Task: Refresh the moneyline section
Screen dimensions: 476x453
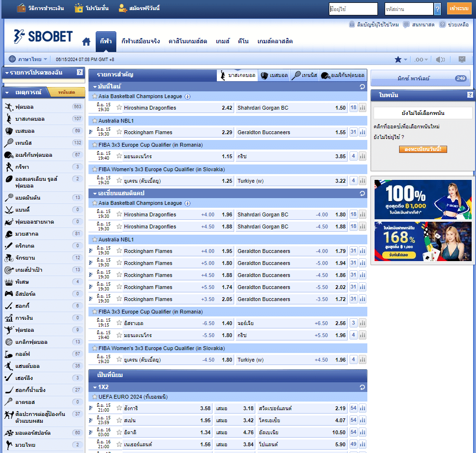Action: (362, 87)
